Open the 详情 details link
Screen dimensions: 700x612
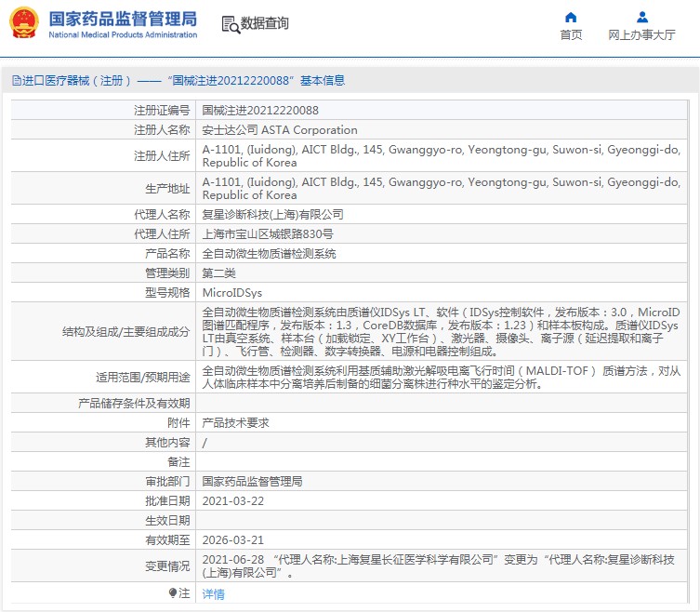pos(214,593)
